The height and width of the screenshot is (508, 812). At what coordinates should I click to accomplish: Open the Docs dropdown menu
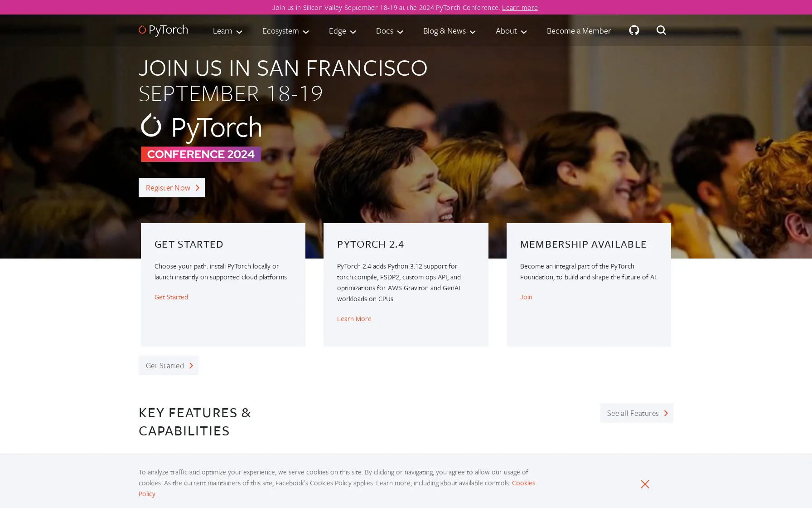pos(389,31)
